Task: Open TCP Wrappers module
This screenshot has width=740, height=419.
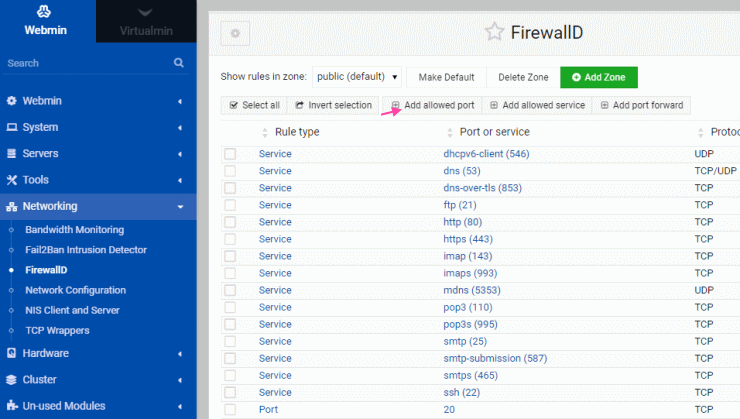Action: coord(57,331)
